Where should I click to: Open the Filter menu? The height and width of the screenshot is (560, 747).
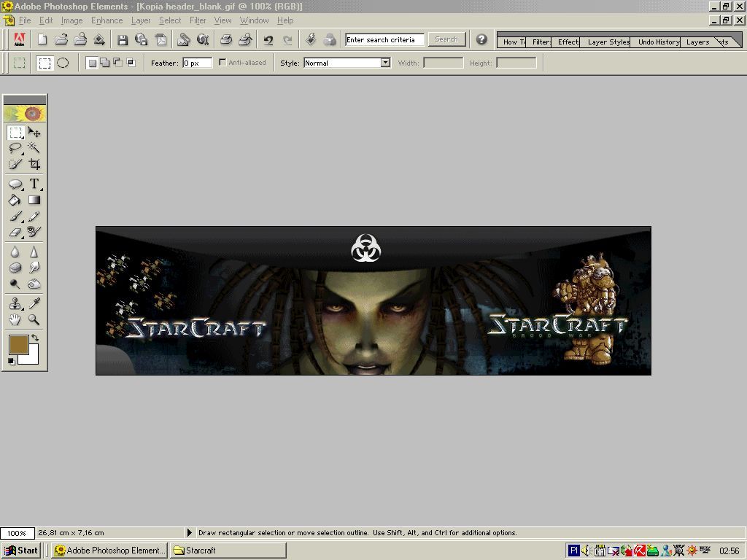[x=198, y=20]
